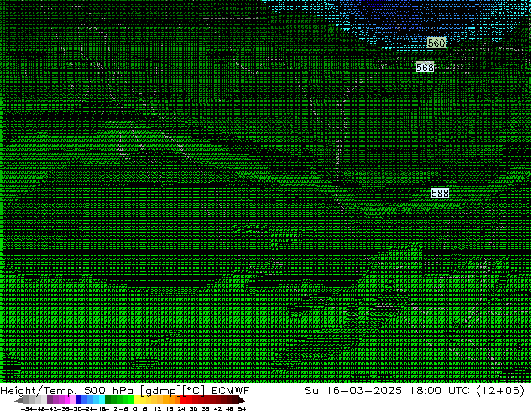
Task: Click the 588 contour label
Action: pyautogui.click(x=440, y=193)
